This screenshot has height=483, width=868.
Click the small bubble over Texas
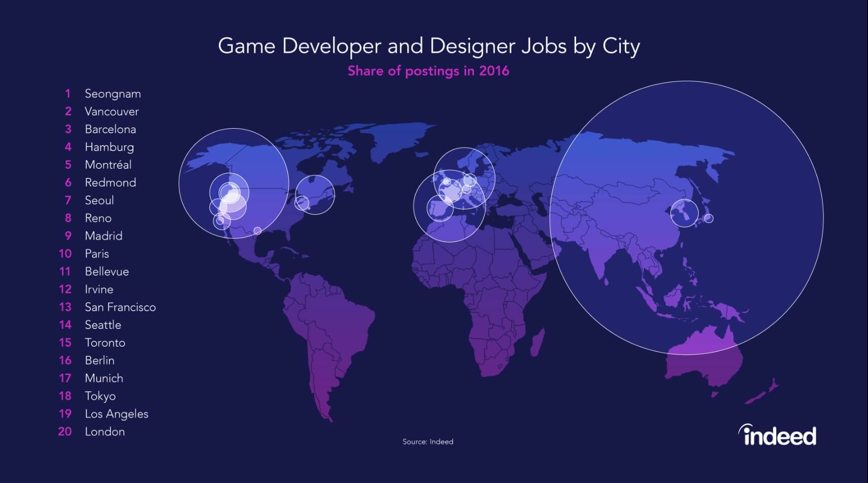(257, 231)
